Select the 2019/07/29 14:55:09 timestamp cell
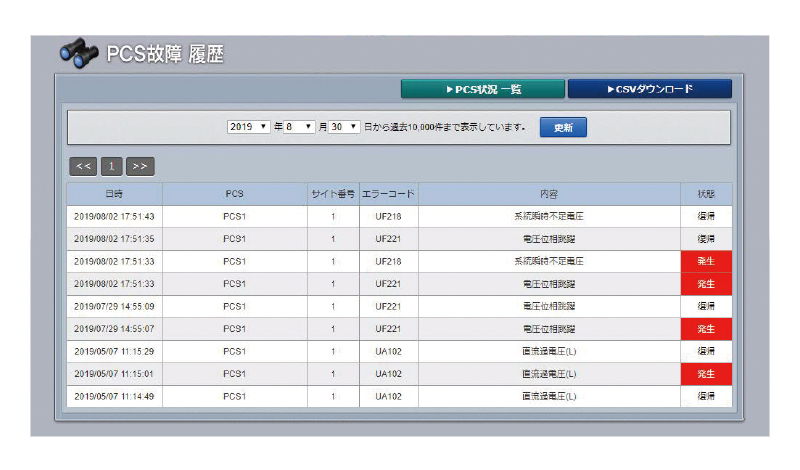800x470 pixels. point(114,306)
